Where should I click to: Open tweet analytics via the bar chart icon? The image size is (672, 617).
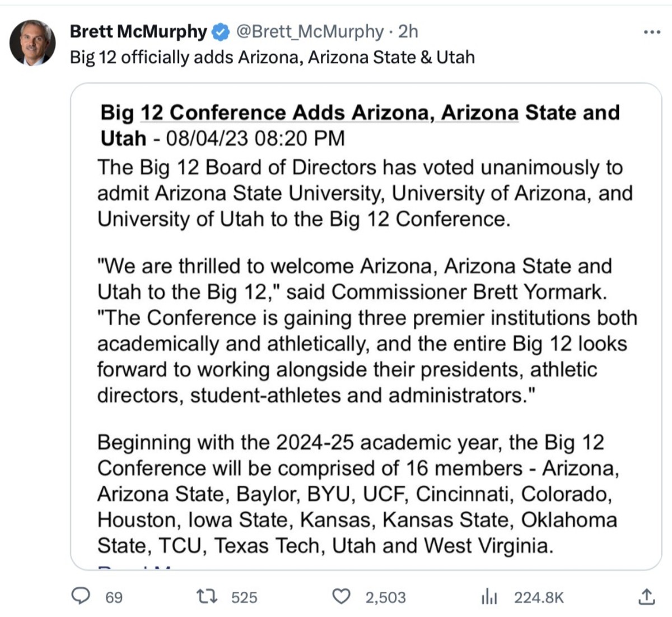click(x=489, y=597)
